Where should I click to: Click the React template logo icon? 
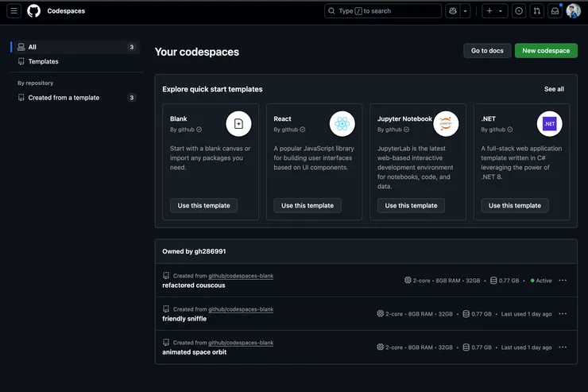342,123
